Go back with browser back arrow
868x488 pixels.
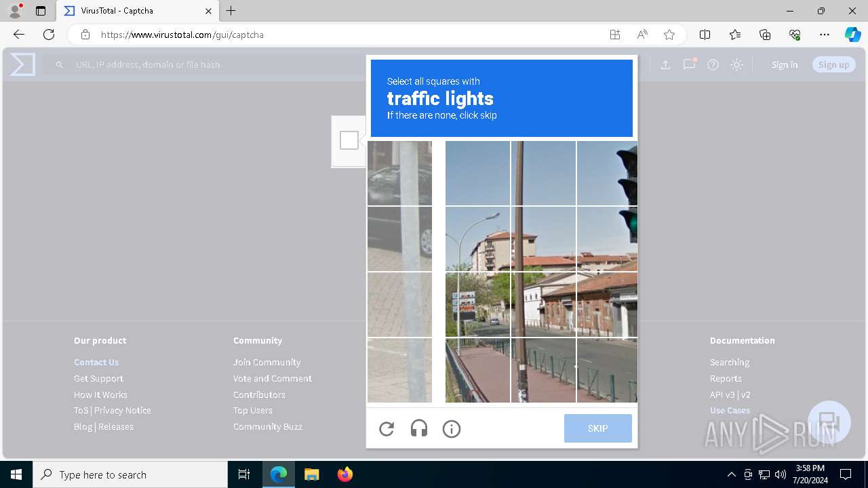[x=19, y=35]
